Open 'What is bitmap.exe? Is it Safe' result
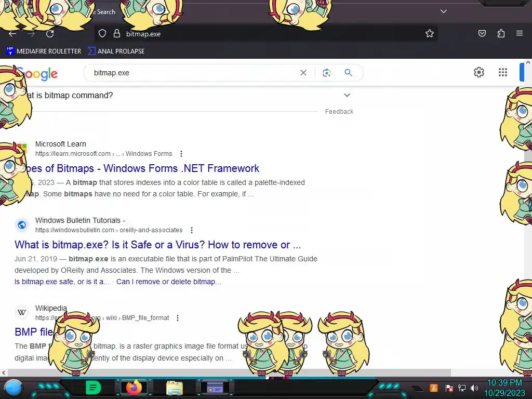The image size is (532, 399). pyautogui.click(x=158, y=245)
